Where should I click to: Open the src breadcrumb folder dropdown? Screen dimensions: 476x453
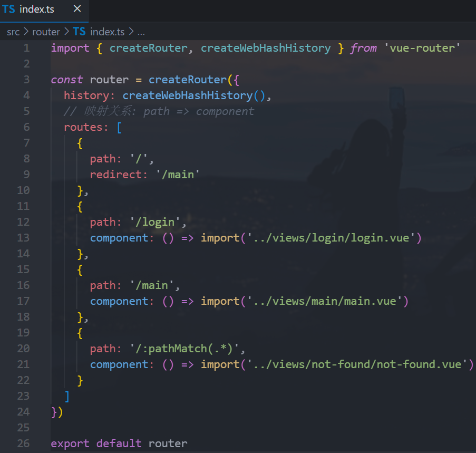click(13, 32)
